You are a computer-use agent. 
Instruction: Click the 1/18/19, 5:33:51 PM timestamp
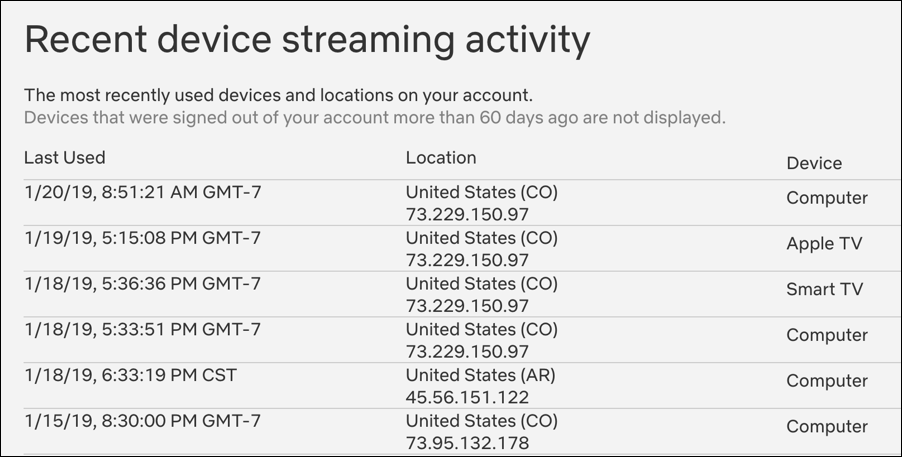click(142, 330)
